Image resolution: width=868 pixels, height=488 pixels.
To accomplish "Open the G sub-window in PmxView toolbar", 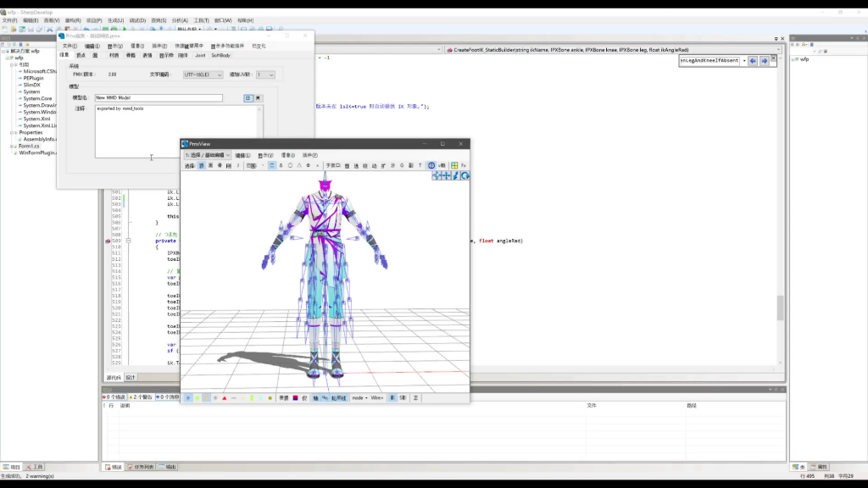I will pos(402,165).
